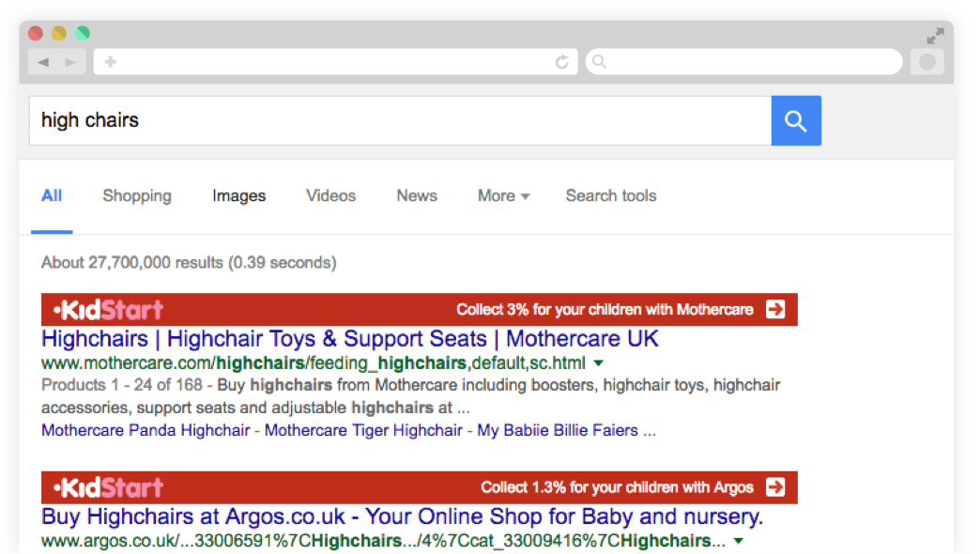Open the Argos Buy Highchairs result title
Image resolution: width=980 pixels, height=554 pixels.
tap(403, 516)
